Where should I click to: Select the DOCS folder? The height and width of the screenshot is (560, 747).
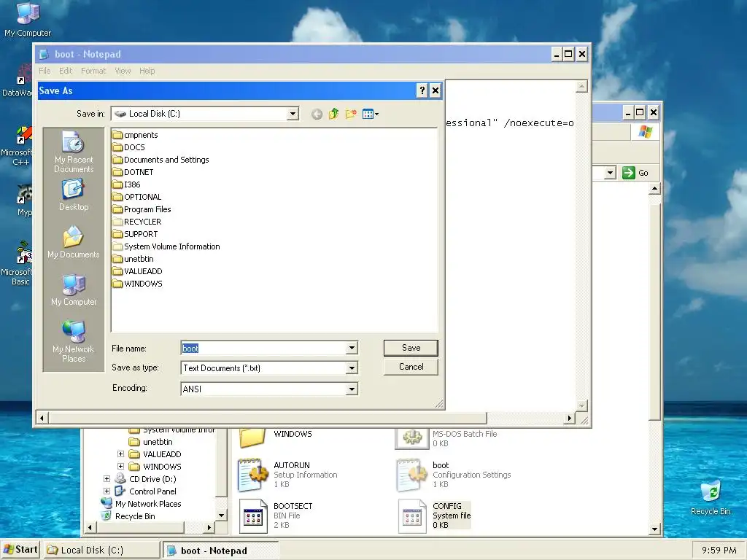[x=128, y=147]
